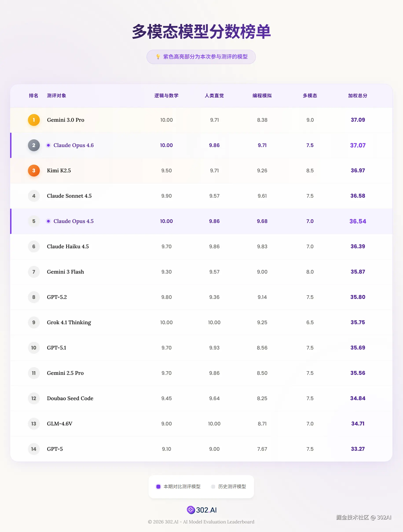Click the 302.AI logo icon
Screen dimensions: 403x532
pos(191,510)
